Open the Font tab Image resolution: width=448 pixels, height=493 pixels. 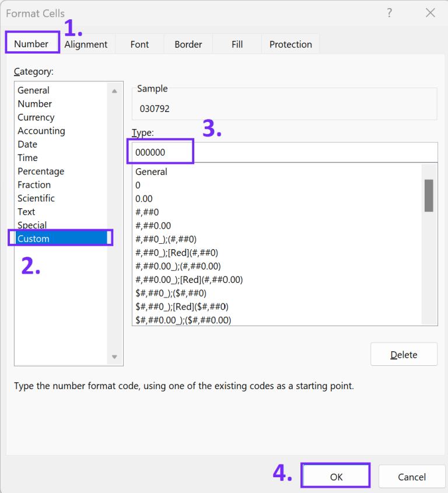[139, 44]
